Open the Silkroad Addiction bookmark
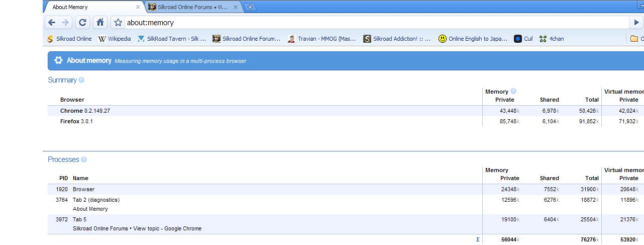 tap(397, 39)
